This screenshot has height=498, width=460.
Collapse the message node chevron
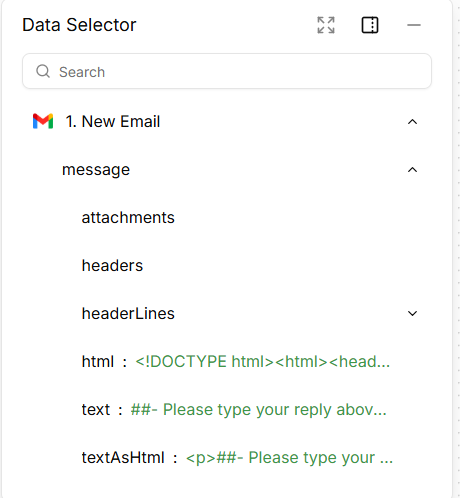pos(412,170)
